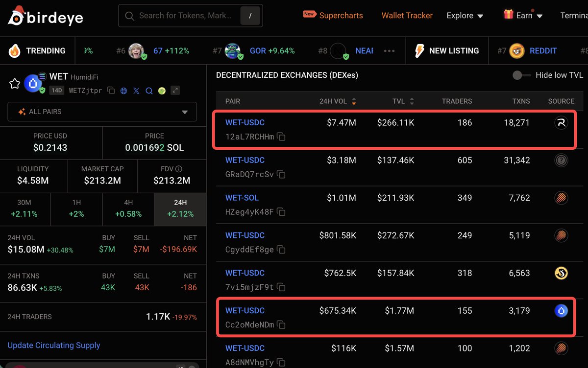Copy pair address CgyddEf8ge
588x368 pixels.
click(x=281, y=250)
